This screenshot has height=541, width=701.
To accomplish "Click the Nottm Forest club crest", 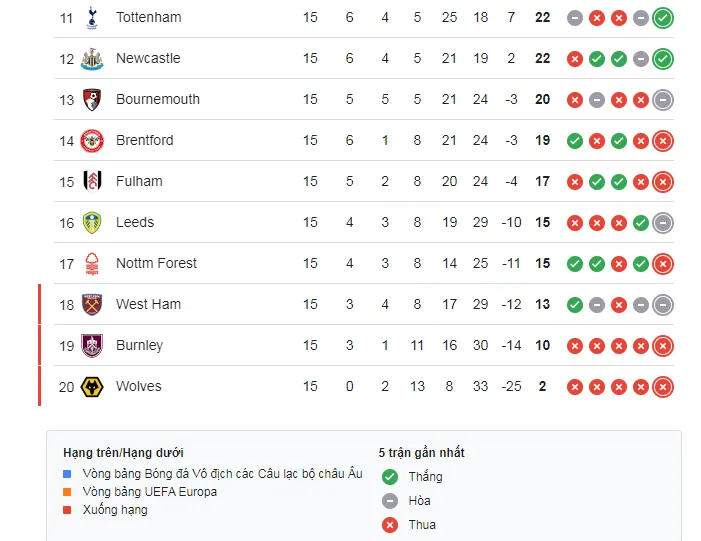I will 92,263.
